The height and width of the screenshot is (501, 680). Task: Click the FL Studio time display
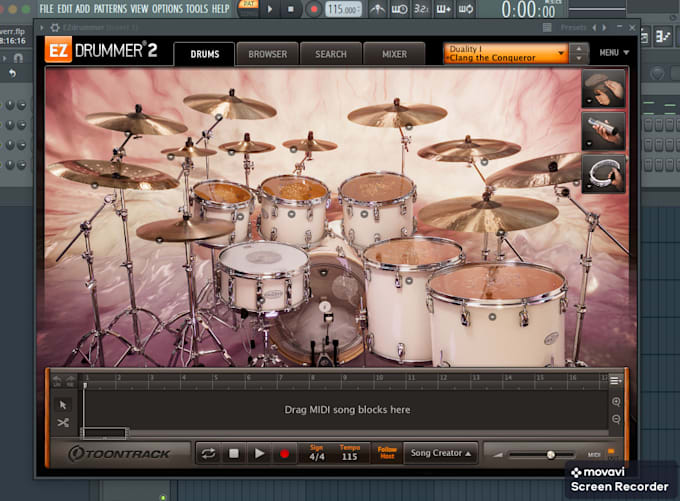tap(528, 10)
